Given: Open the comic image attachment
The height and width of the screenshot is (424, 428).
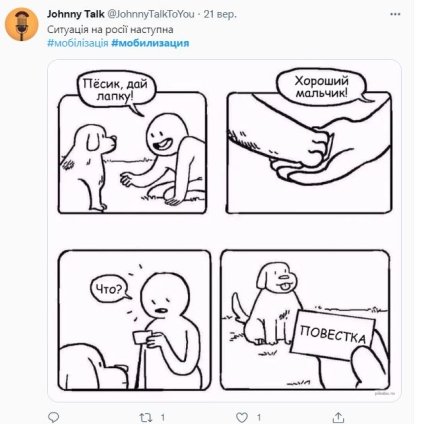Looking at the screenshot, I should 224,231.
